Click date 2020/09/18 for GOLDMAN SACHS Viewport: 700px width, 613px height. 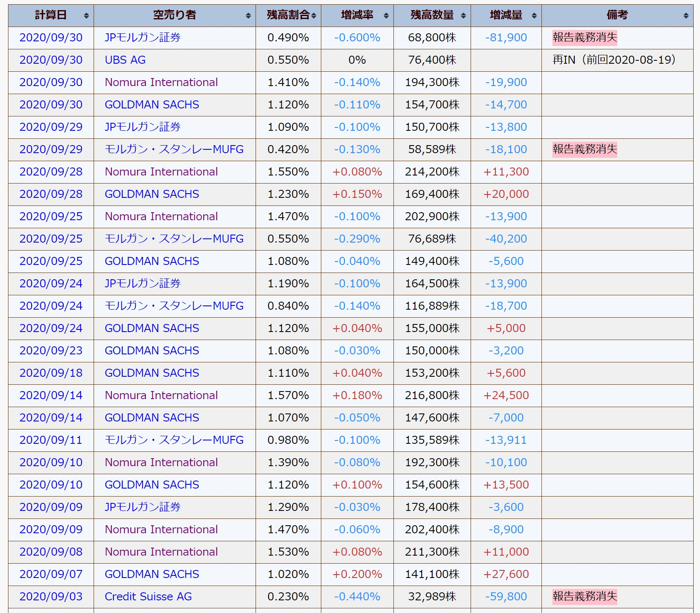point(51,373)
